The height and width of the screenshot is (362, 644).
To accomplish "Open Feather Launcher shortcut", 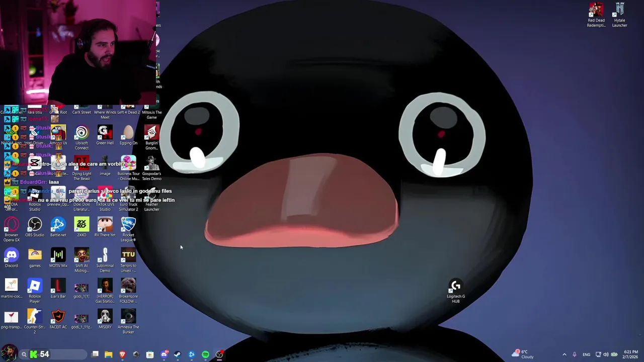I will (x=151, y=199).
